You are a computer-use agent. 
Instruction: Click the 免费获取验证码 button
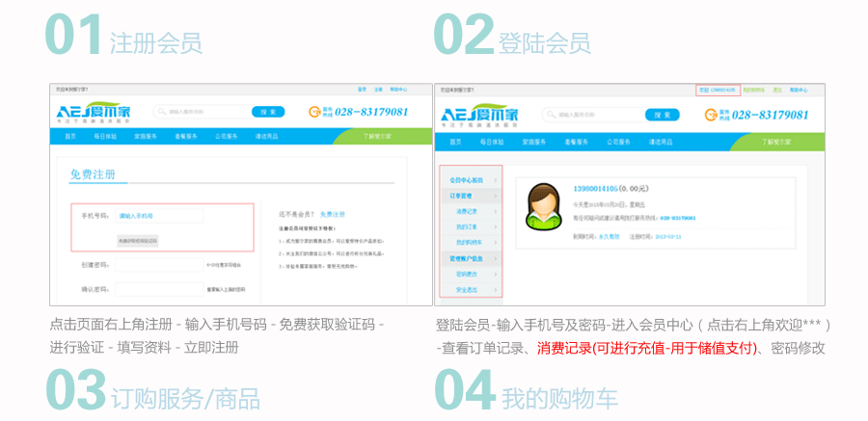pos(136,240)
